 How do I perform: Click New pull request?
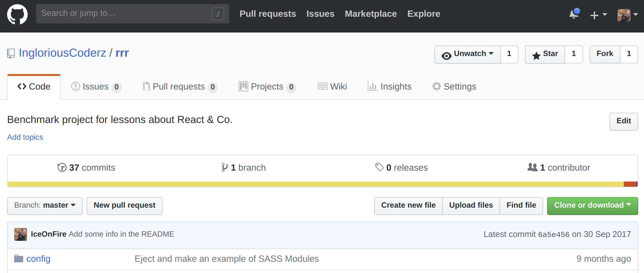pyautogui.click(x=125, y=206)
